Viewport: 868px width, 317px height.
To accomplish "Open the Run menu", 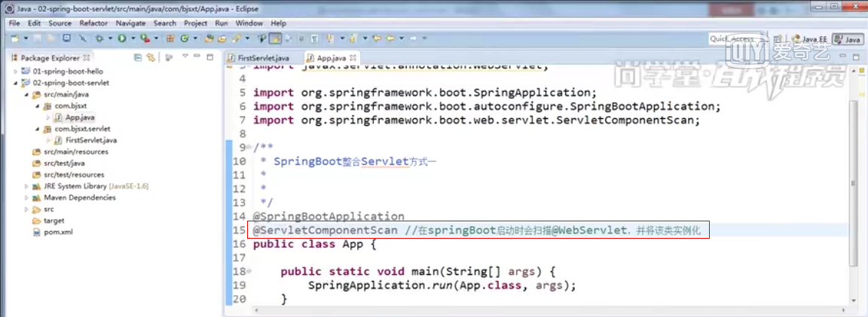I will 222,23.
